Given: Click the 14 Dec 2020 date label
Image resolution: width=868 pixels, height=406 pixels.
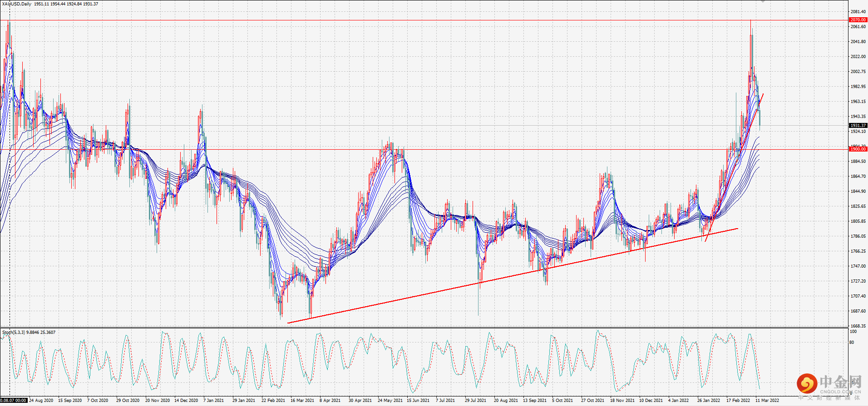Looking at the screenshot, I should tap(186, 401).
